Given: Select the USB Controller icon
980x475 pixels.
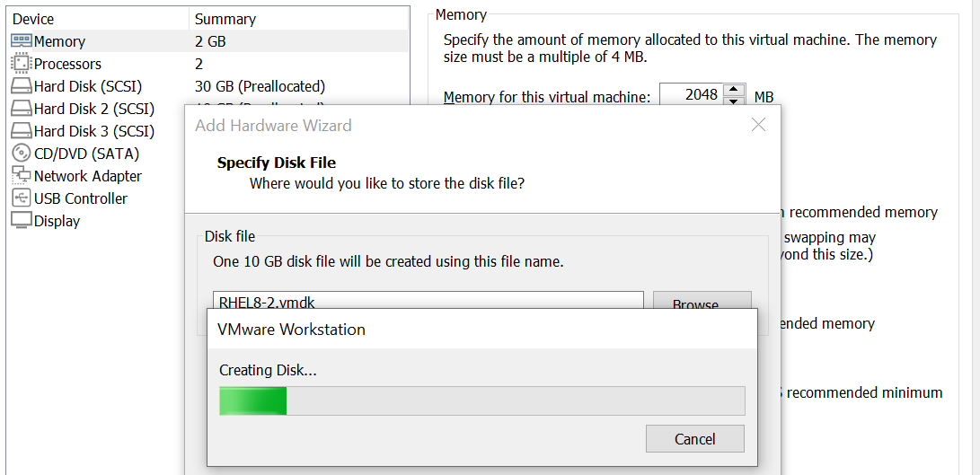Looking at the screenshot, I should click(x=22, y=198).
